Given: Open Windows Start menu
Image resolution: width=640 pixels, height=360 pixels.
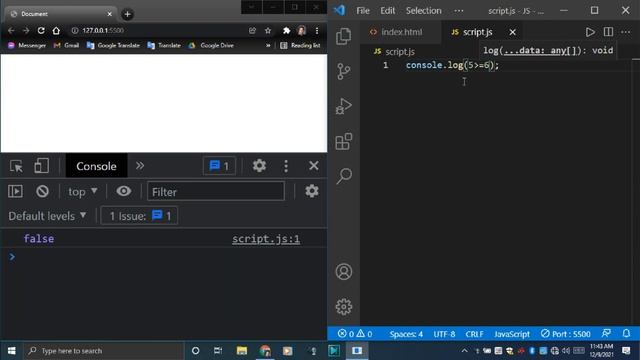Looking at the screenshot, I should click(x=11, y=351).
